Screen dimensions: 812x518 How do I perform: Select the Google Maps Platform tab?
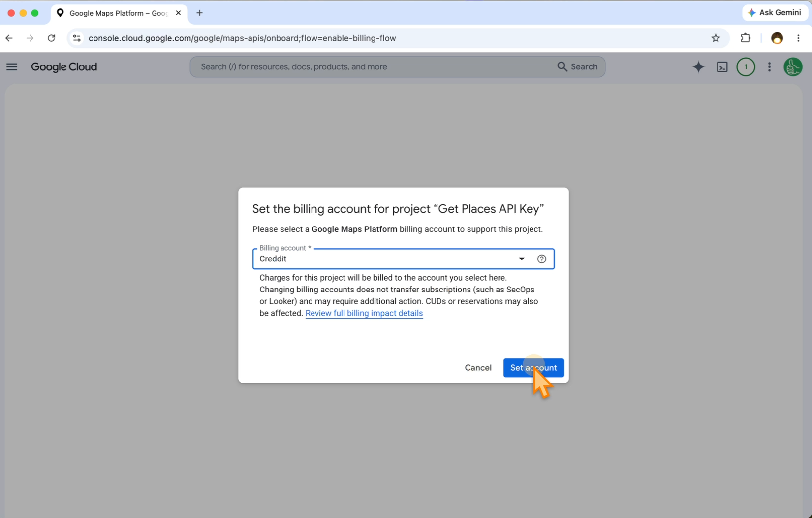point(119,13)
